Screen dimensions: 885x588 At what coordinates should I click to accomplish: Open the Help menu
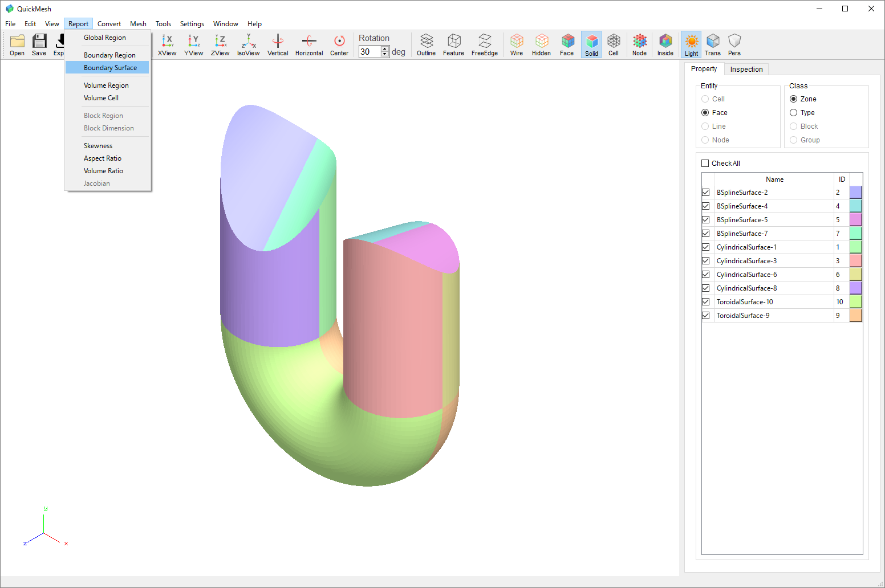click(254, 24)
